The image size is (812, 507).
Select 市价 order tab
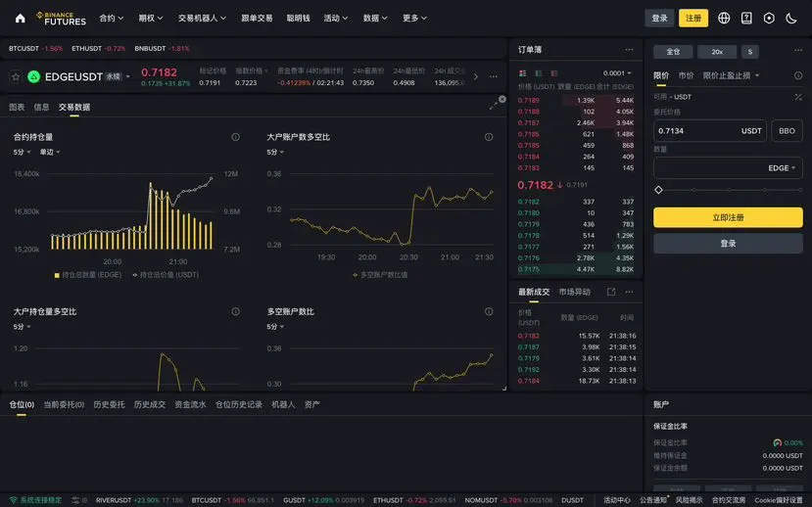(x=686, y=75)
